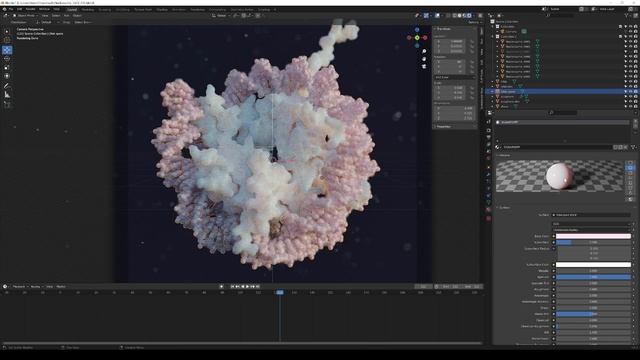Toggle viewport overlays button
The width and height of the screenshot is (640, 360).
pyautogui.click(x=437, y=16)
